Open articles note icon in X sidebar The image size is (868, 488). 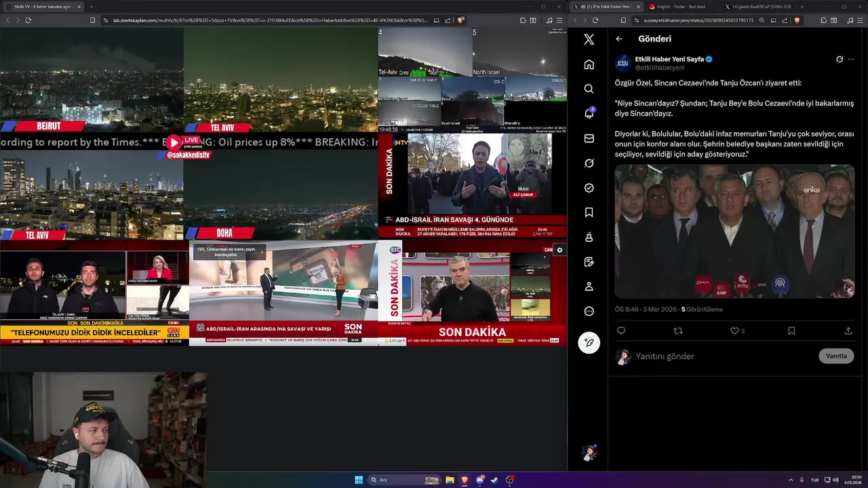pos(589,262)
